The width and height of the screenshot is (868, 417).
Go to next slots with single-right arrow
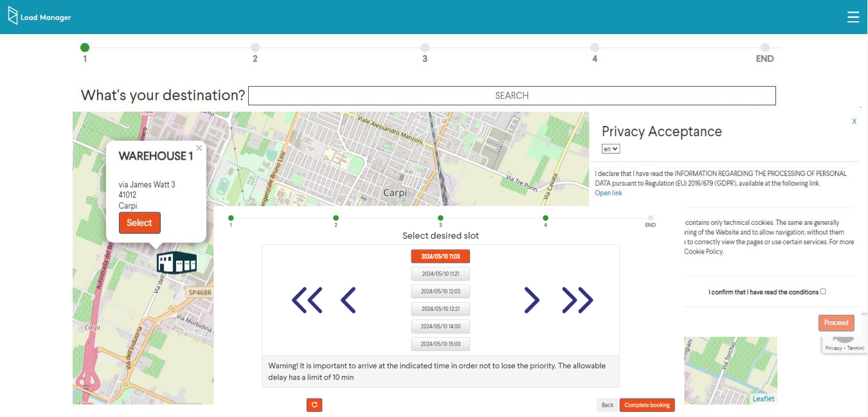531,300
